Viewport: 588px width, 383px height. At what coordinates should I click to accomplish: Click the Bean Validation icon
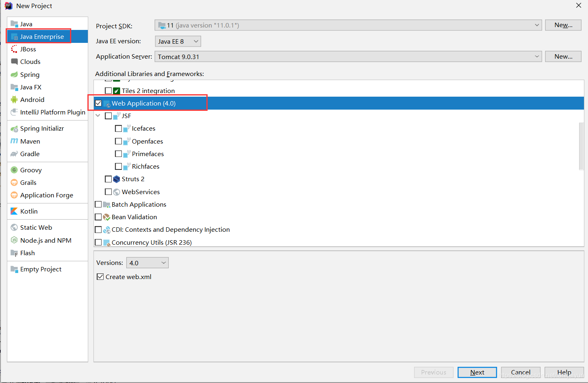[x=106, y=217]
